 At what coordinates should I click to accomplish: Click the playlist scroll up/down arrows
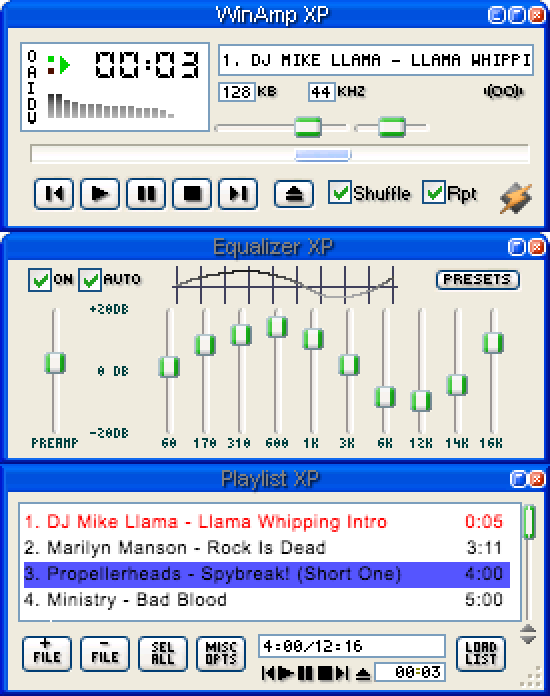point(528,634)
